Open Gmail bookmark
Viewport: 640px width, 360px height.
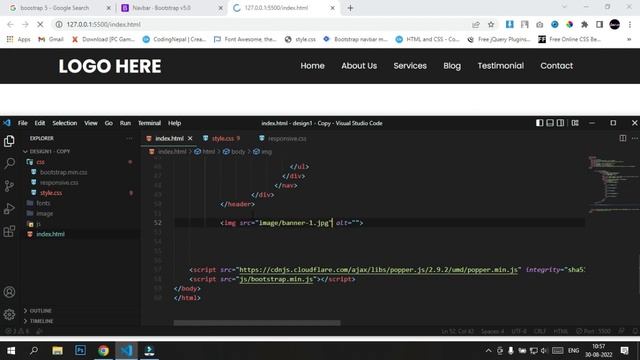[x=51, y=39]
